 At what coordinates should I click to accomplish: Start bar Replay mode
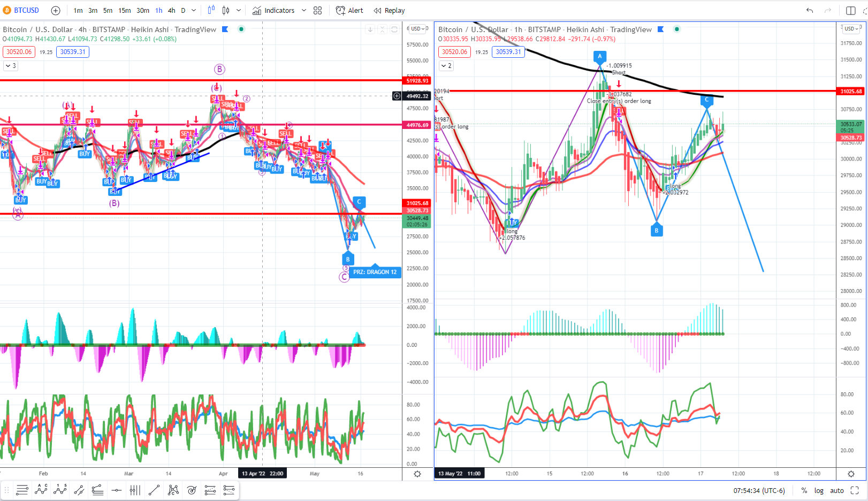coord(389,10)
